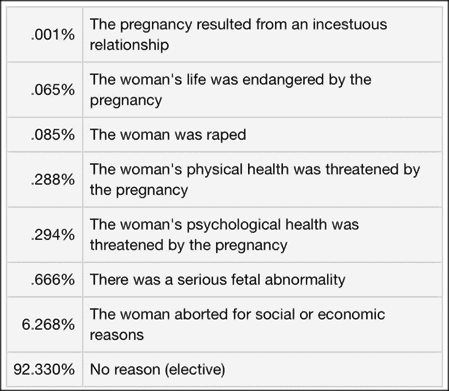Image resolution: width=449 pixels, height=391 pixels.
Task: Click the .294% percentage cell
Action: click(x=45, y=235)
